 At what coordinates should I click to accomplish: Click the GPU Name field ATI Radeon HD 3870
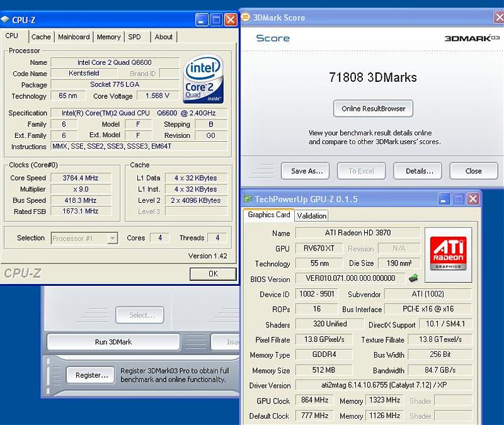358,232
